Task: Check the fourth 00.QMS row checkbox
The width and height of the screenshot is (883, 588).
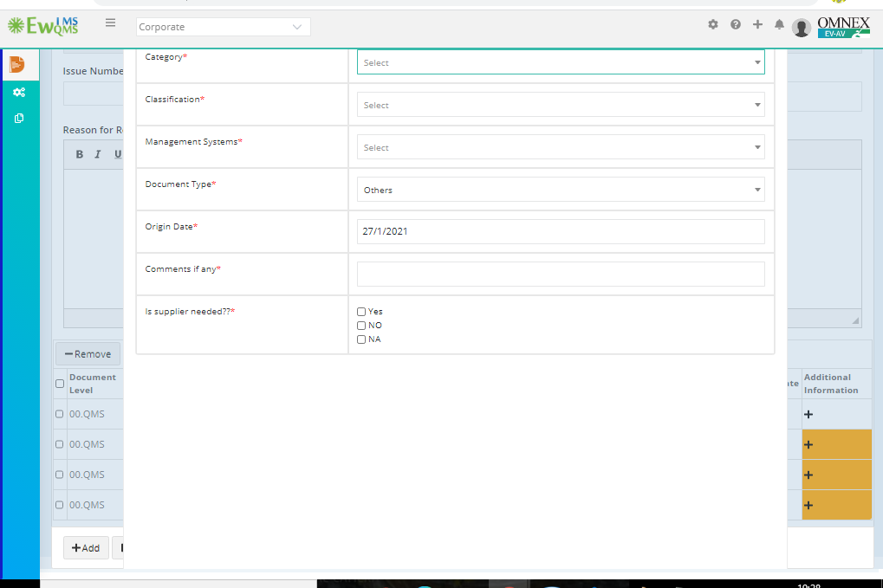Action: point(60,505)
